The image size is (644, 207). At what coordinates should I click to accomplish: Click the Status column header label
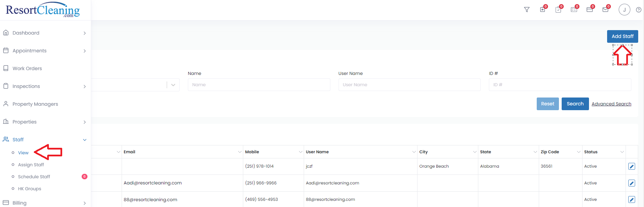coord(591,152)
